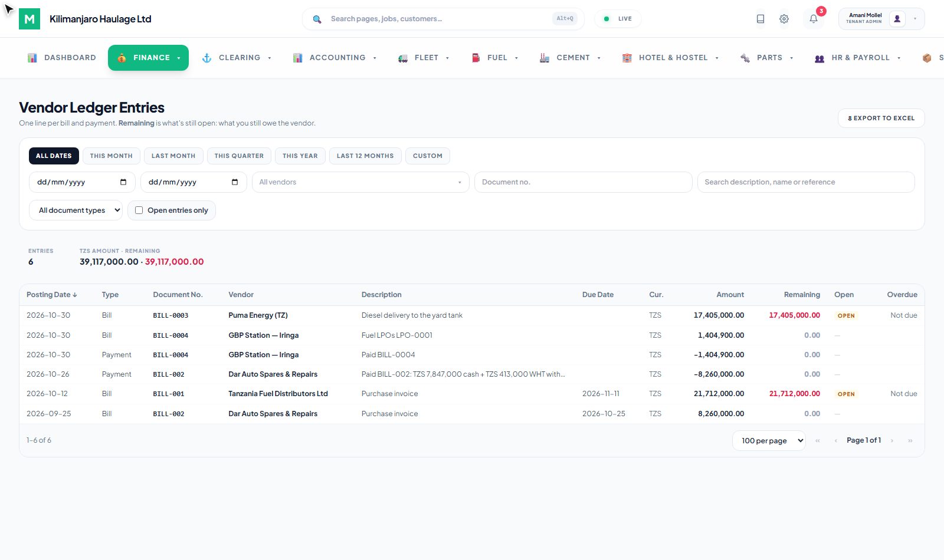Select the This Quarter filter tab
Screen dimensions: 944x560
click(239, 156)
